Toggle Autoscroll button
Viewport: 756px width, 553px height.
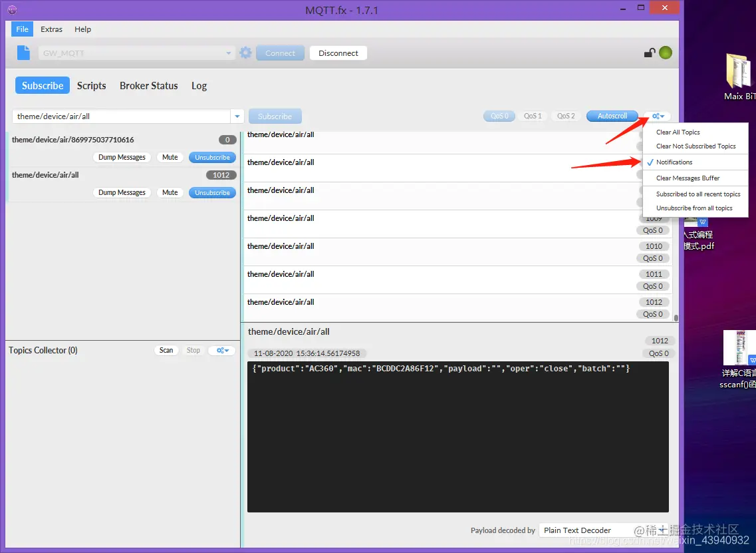[x=612, y=116]
